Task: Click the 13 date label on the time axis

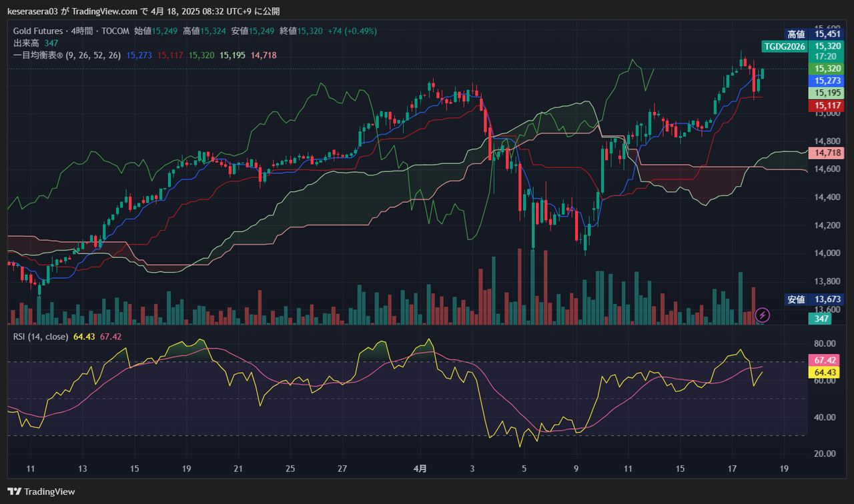Action: [82, 469]
